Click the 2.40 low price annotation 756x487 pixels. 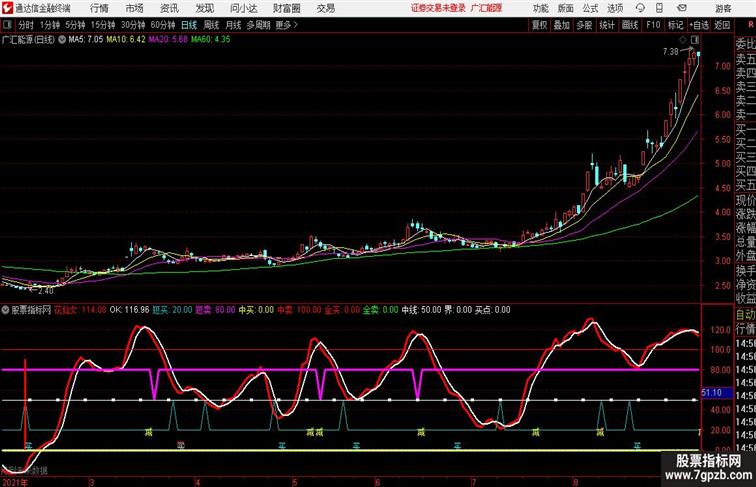[46, 291]
